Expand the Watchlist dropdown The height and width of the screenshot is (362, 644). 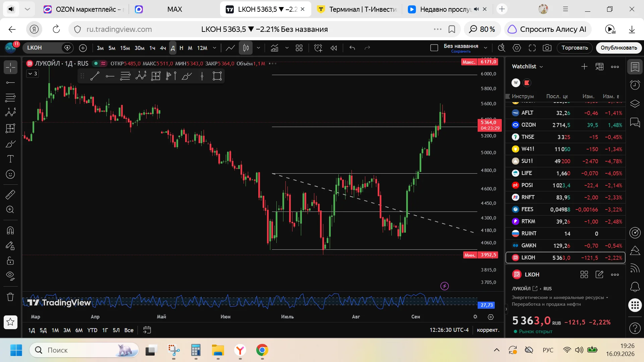pos(527,66)
